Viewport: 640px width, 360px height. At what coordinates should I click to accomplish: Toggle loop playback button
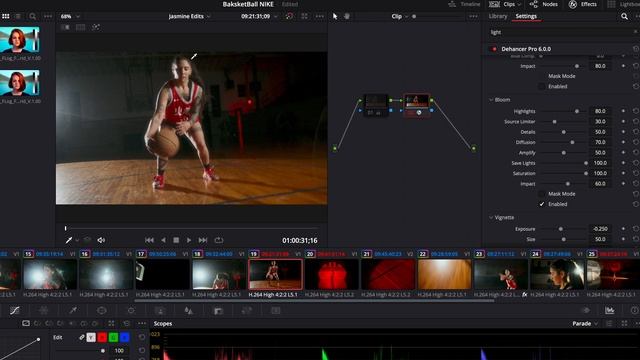pos(219,240)
